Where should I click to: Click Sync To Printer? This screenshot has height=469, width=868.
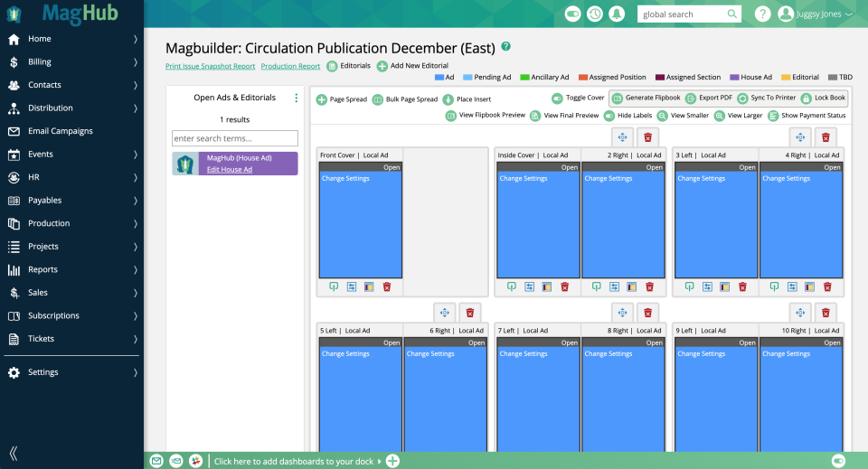(x=767, y=98)
